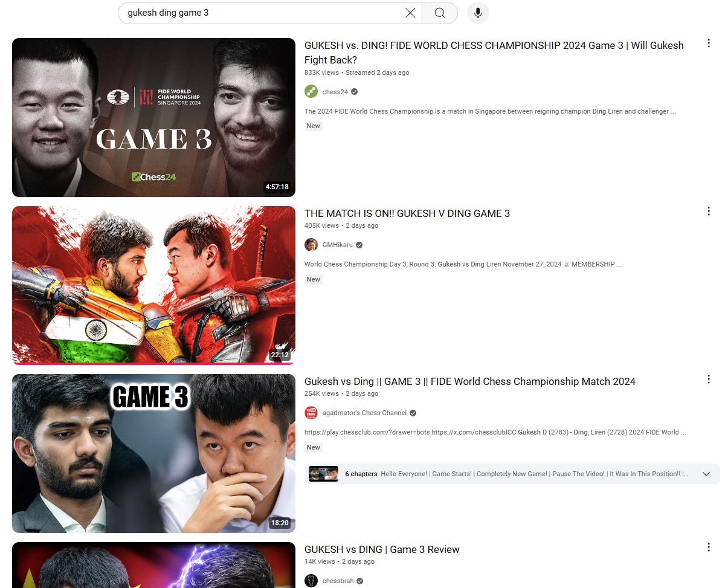This screenshot has width=728, height=588.
Task: Open the 'Gukesh vs Ding || GAME 3 || FIDE' title
Action: [470, 381]
